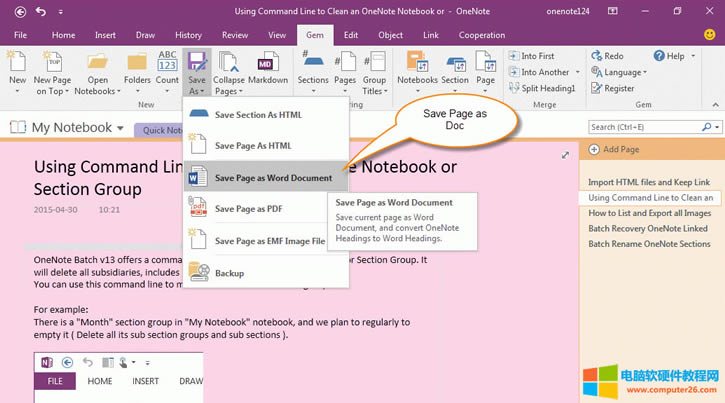Switch to the Cooperation tab

[481, 34]
